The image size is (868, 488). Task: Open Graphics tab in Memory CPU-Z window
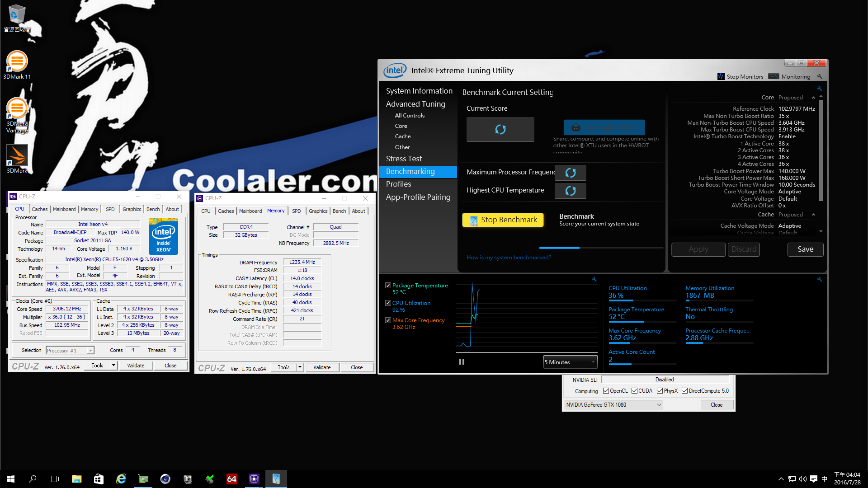point(318,211)
